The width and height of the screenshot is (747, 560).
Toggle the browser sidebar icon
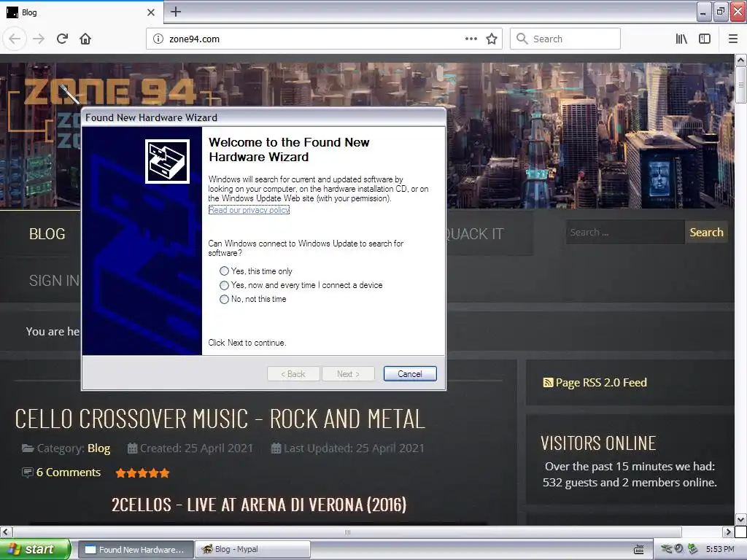[x=705, y=39]
